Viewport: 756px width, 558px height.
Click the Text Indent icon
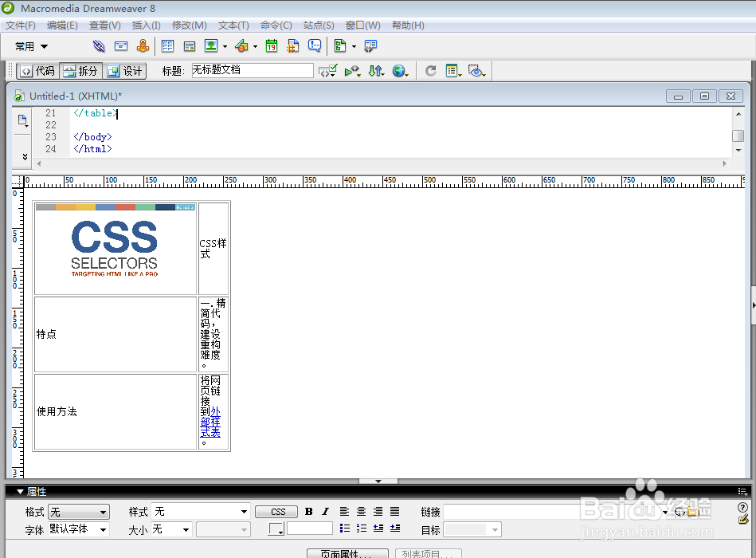coord(395,529)
